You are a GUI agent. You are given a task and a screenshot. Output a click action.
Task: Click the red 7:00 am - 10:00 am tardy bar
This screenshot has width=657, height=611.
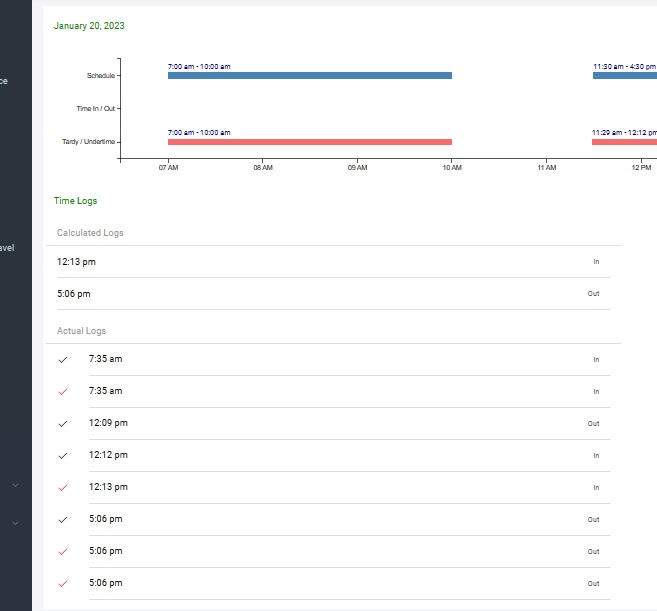click(x=309, y=142)
